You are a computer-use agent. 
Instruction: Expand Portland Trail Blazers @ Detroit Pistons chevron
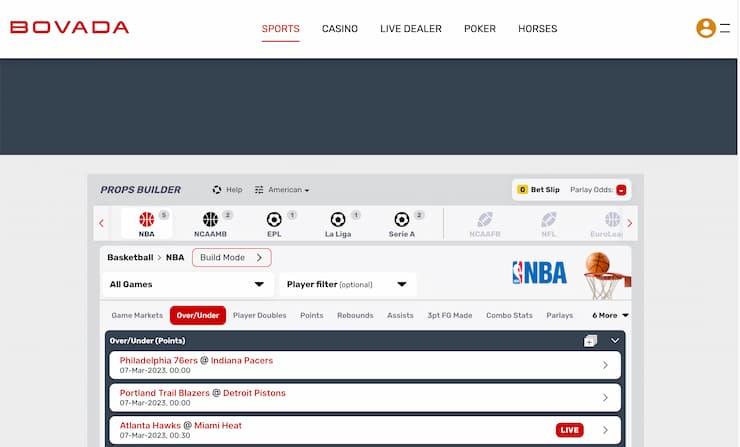605,397
